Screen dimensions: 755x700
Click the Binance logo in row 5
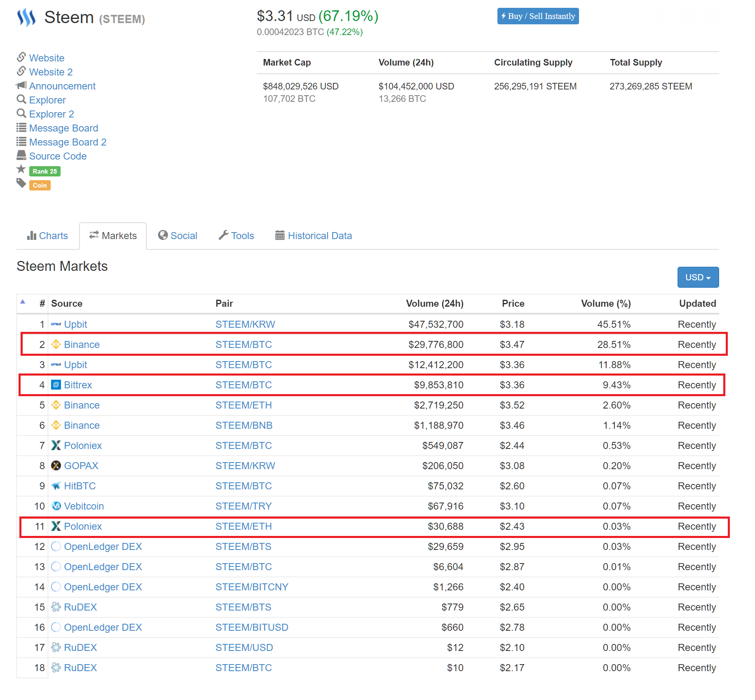tap(56, 405)
